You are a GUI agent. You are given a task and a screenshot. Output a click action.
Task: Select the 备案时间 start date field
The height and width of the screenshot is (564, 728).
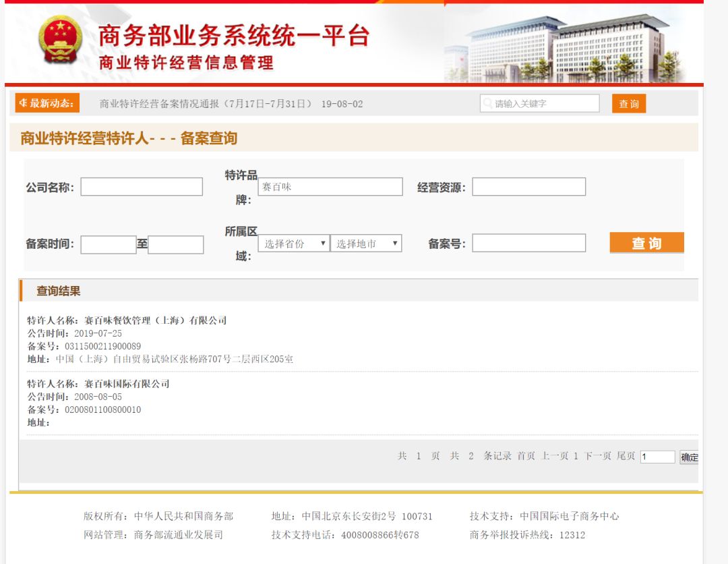point(109,244)
